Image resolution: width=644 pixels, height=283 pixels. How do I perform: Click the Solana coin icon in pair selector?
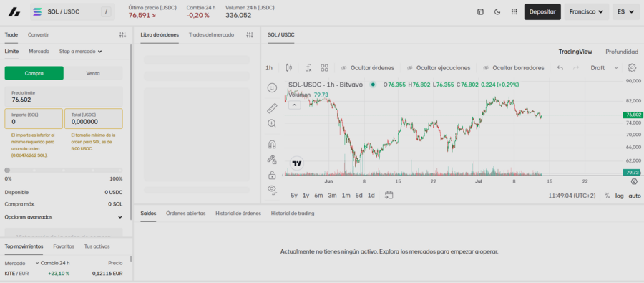point(38,12)
